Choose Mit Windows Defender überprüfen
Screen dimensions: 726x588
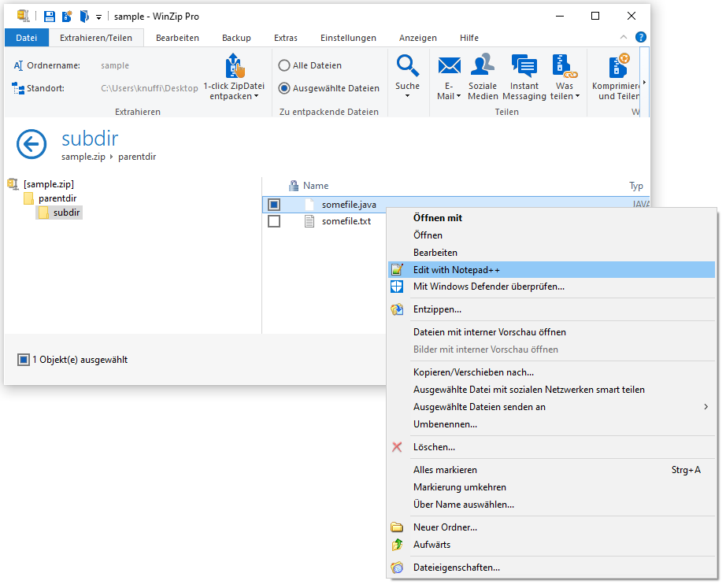point(551,287)
